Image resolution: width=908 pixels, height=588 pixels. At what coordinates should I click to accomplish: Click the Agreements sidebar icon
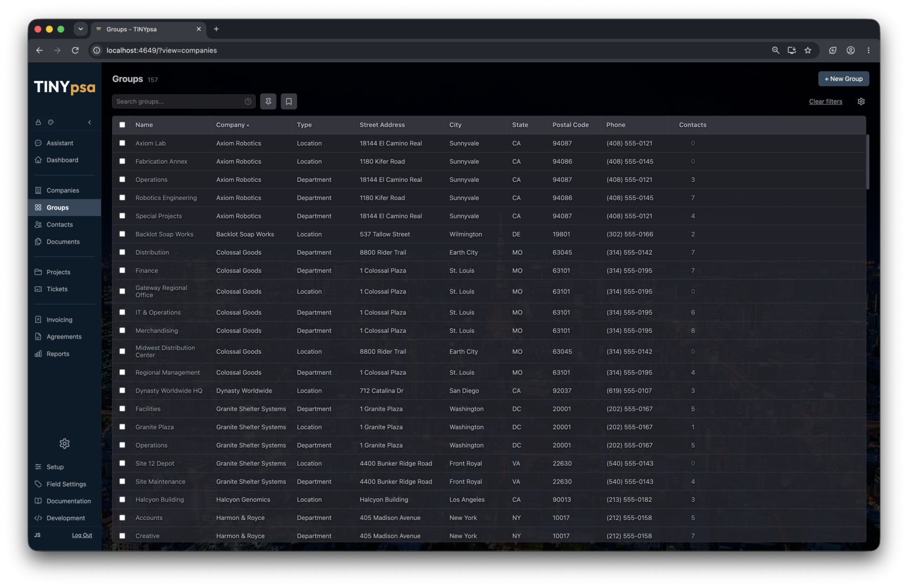click(38, 337)
